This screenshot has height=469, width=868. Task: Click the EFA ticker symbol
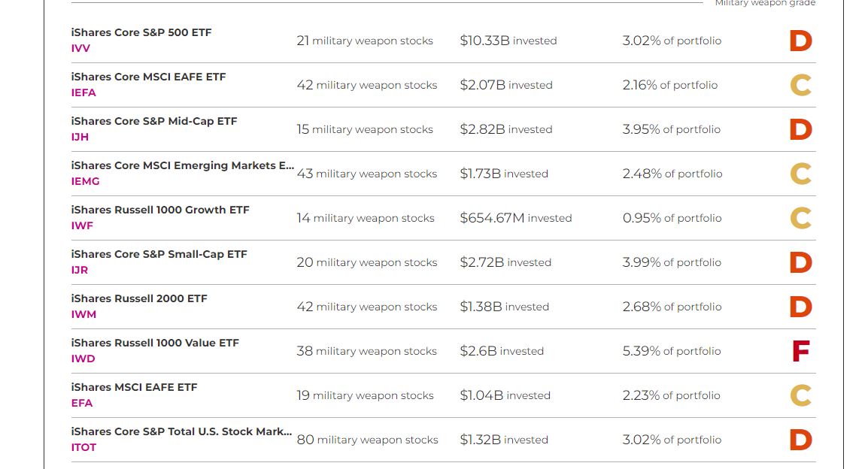82,403
